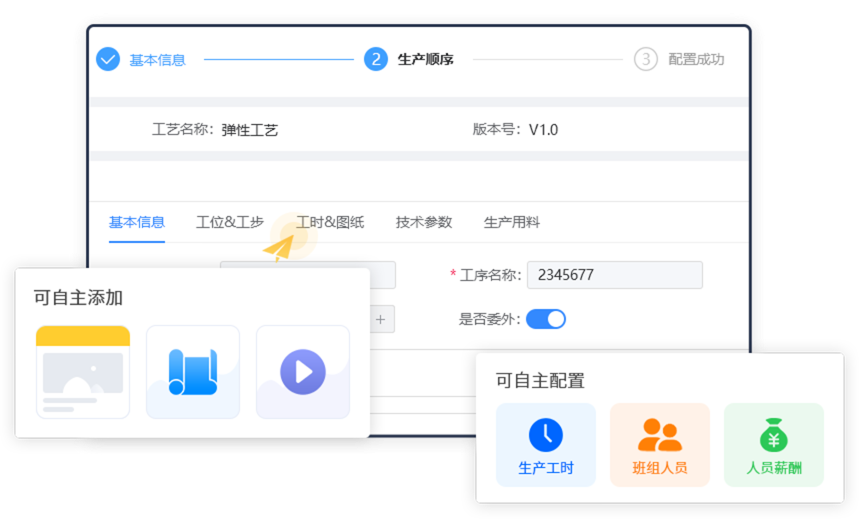
Task: Select step 2 circle for 生产顺序
Action: pyautogui.click(x=376, y=59)
